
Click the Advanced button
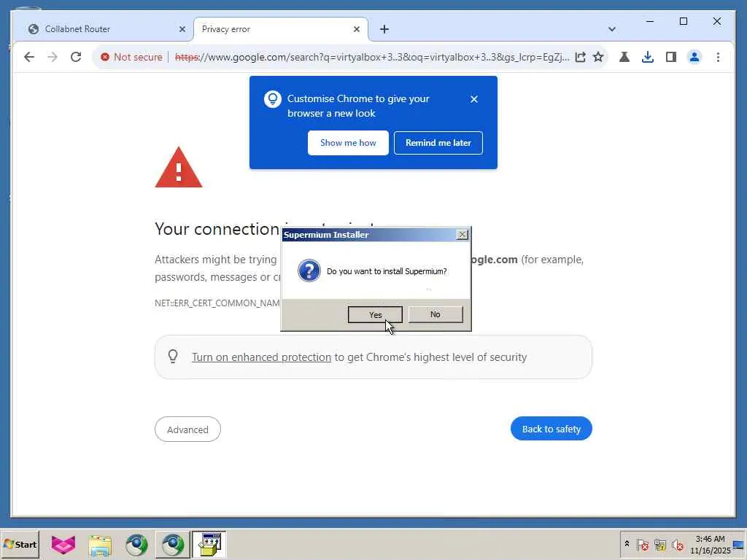coord(187,429)
